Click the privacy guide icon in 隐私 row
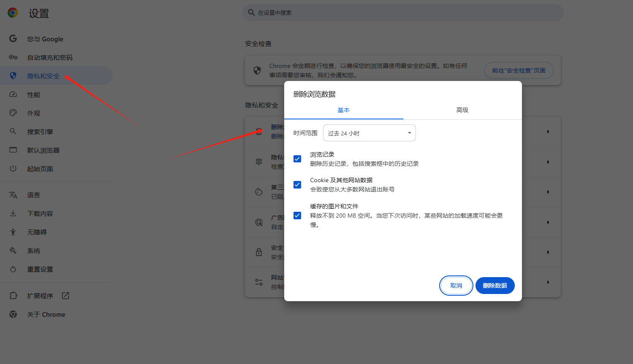The image size is (633, 364). coord(259,162)
